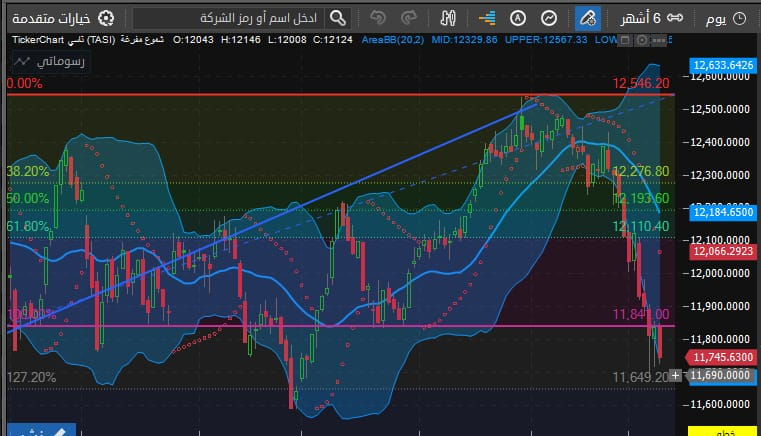Undo the last chart action
The image size is (761, 436).
tap(378, 18)
